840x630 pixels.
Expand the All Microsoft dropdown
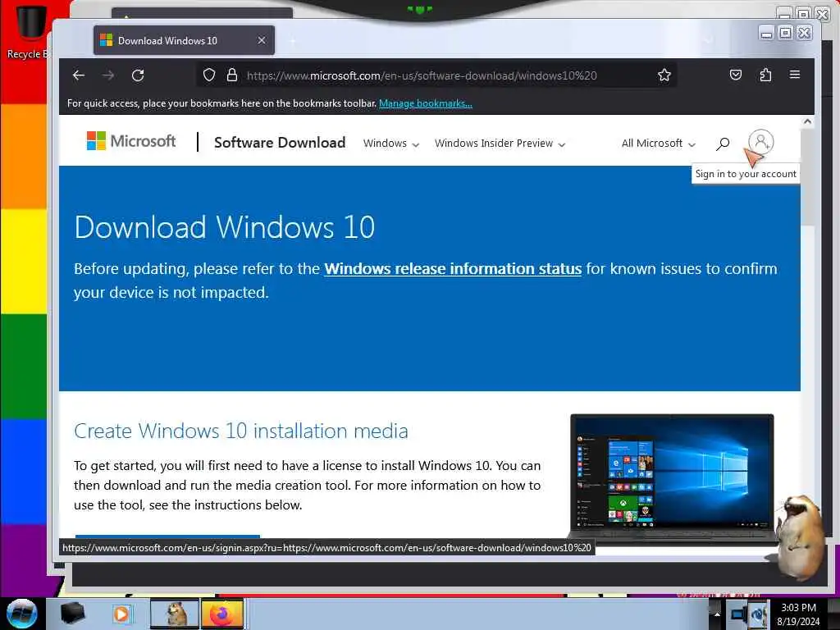(659, 144)
